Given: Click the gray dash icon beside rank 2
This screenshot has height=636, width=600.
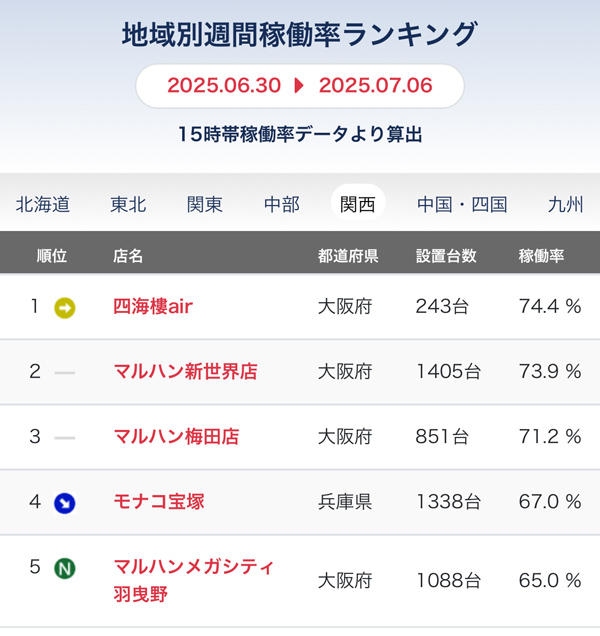Looking at the screenshot, I should tap(65, 373).
